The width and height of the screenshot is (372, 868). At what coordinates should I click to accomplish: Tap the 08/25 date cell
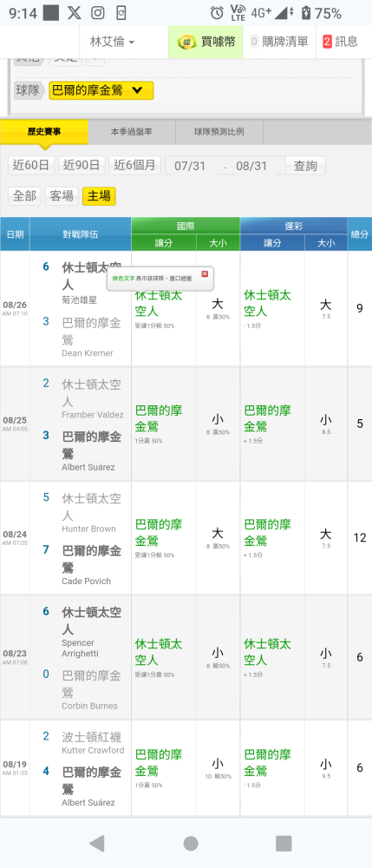[15, 424]
